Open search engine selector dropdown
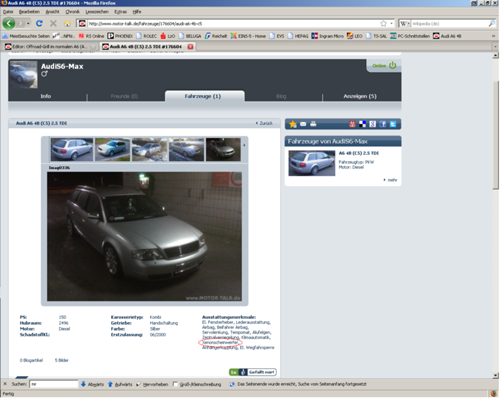Viewport: 500px width, 398px height. pyautogui.click(x=404, y=24)
